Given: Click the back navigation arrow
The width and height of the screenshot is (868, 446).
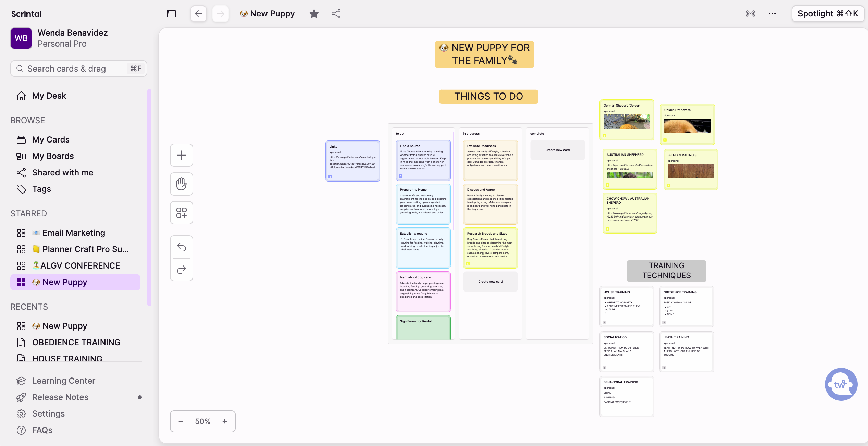Looking at the screenshot, I should point(198,14).
